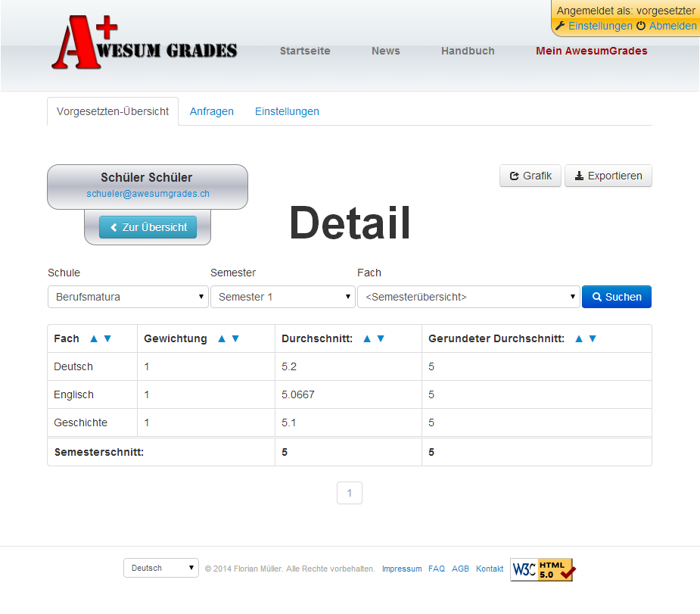The width and height of the screenshot is (700, 614).
Task: Sort Gerundeter Durchschnitt ascending arrow
Action: click(x=579, y=339)
